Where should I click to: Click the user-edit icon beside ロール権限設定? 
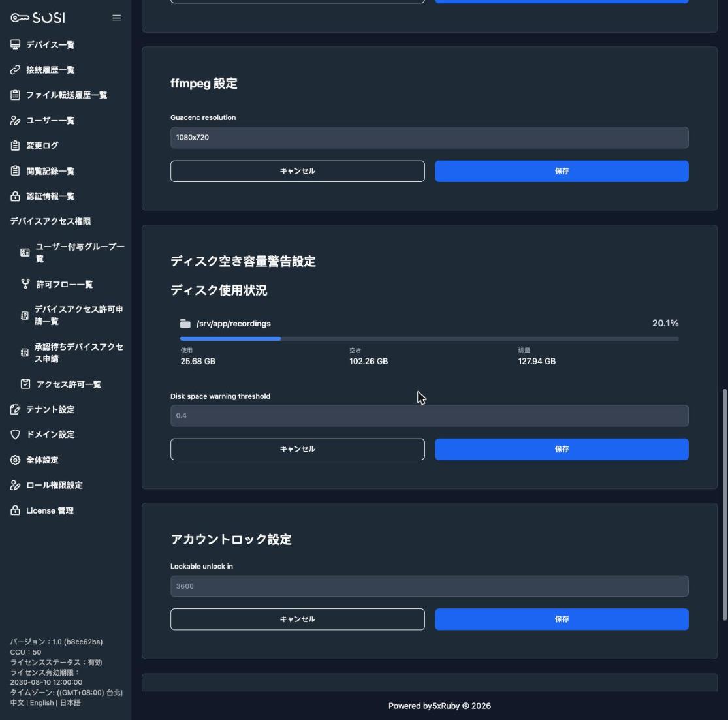(x=15, y=485)
